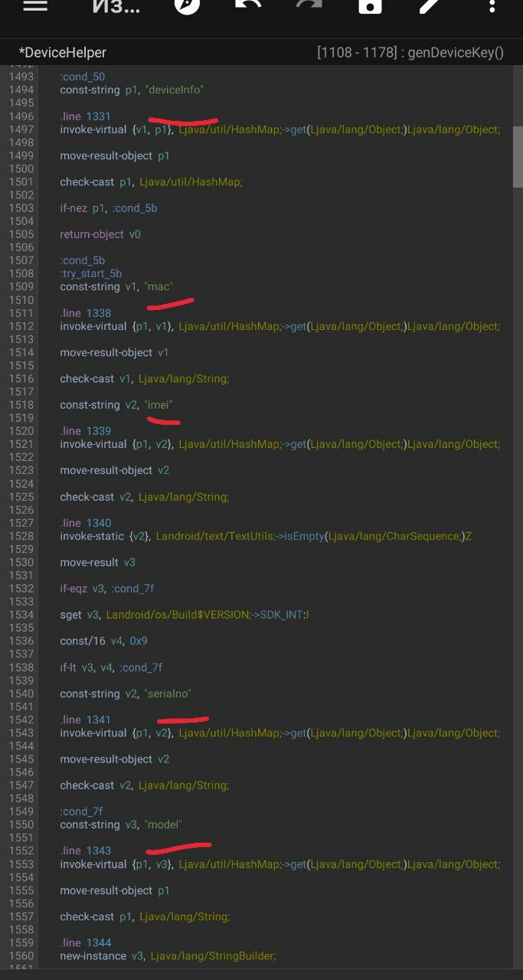The image size is (523, 980).
Task: Save the file with the floppy-disk icon
Action: (x=370, y=6)
